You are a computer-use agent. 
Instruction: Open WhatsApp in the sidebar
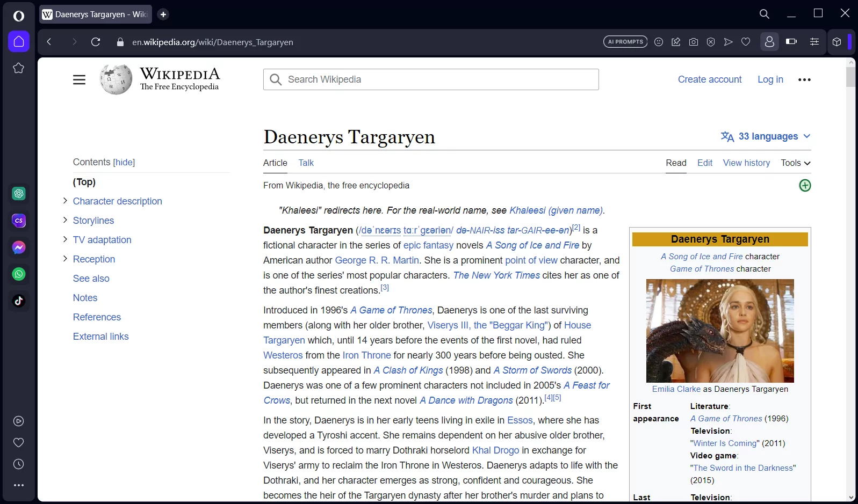coord(19,274)
